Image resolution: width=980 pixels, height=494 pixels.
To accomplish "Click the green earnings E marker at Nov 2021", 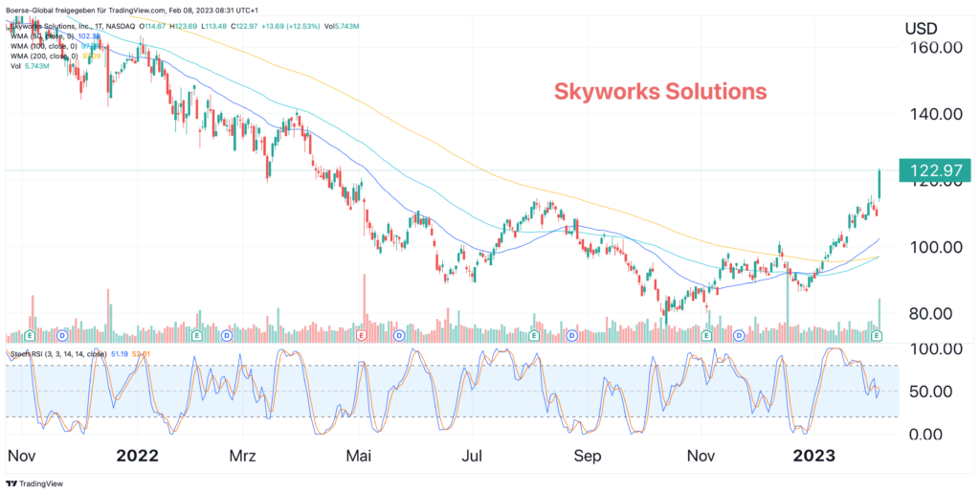I will coord(30,336).
